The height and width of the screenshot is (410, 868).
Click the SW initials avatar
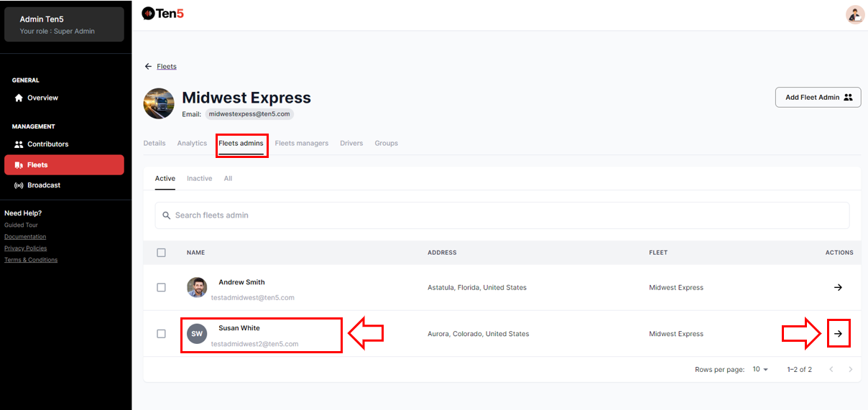pos(197,334)
